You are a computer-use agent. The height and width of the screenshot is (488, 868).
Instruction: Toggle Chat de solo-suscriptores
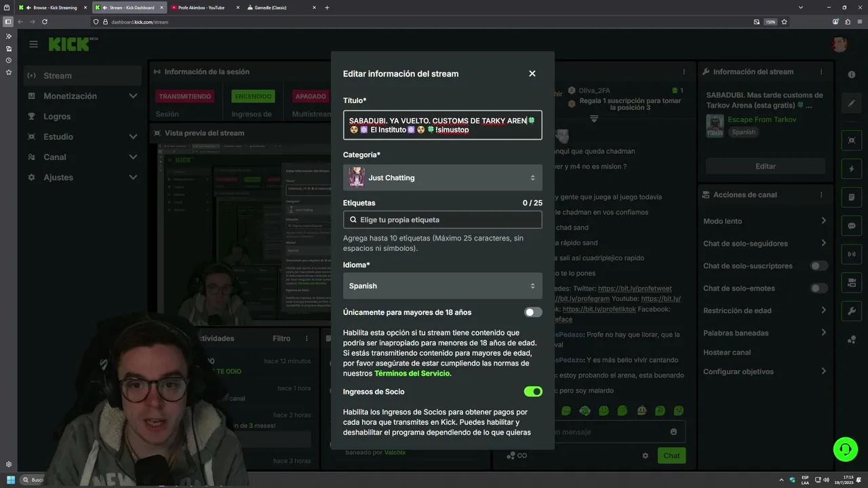coord(819,266)
